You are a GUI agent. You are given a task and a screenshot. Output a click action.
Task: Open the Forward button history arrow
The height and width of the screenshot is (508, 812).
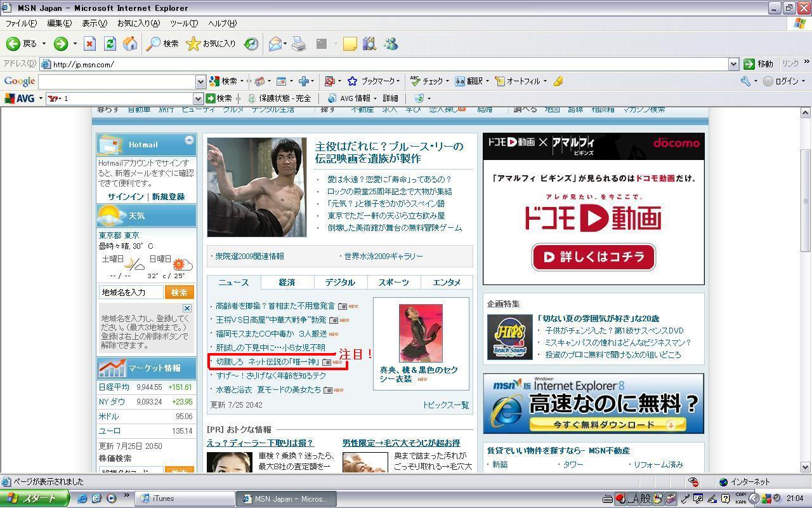[x=74, y=44]
